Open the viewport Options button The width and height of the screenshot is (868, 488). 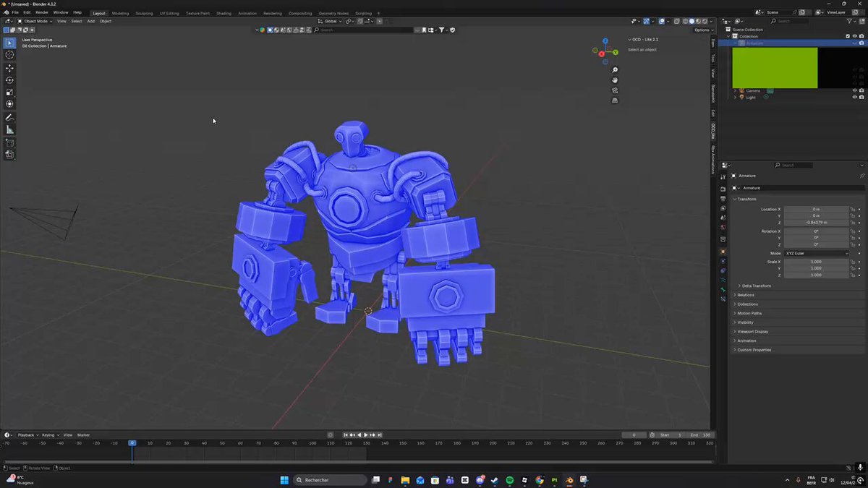click(702, 30)
